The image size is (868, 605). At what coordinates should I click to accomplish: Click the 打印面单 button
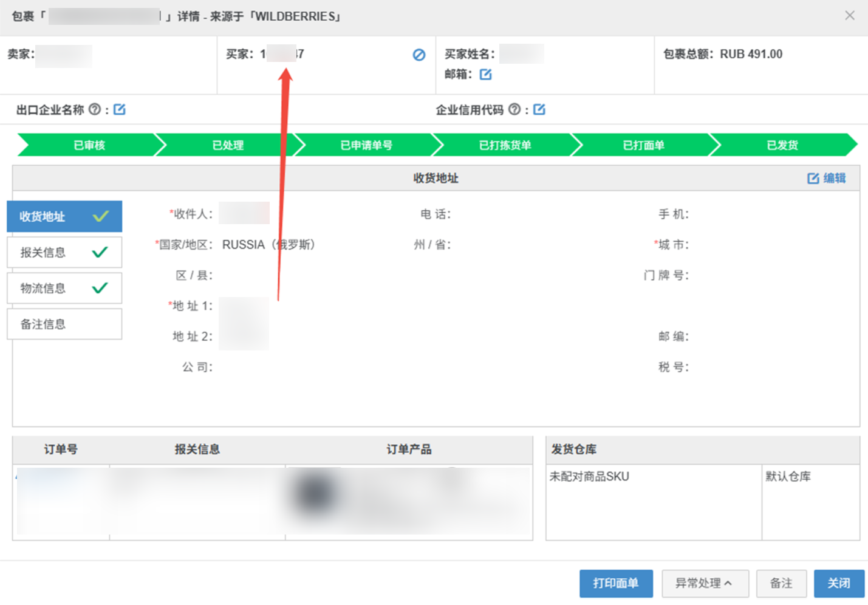[x=615, y=583]
